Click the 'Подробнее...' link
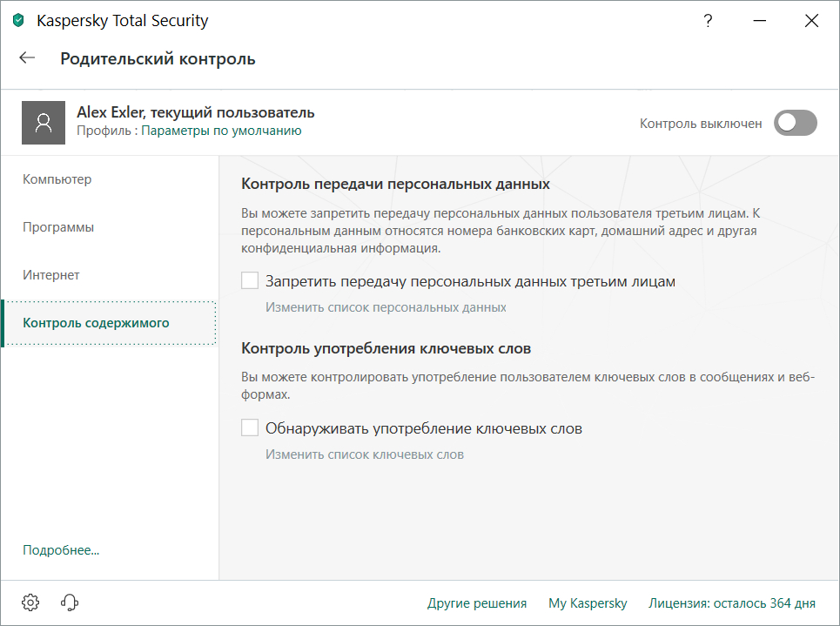Screen dimensions: 840x626 (61, 550)
